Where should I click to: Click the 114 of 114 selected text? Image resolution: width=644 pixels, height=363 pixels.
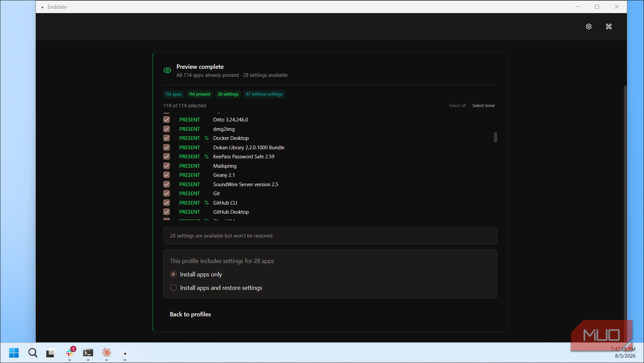[185, 106]
